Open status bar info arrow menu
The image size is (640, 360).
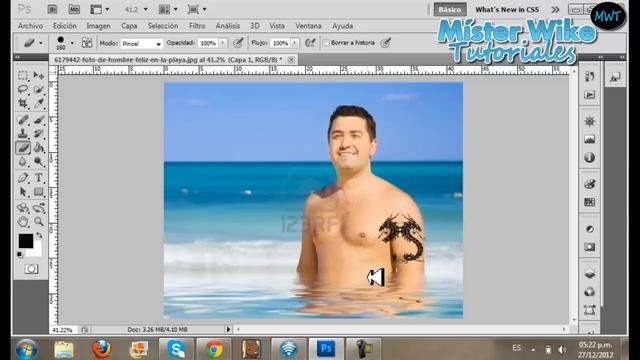coord(228,329)
